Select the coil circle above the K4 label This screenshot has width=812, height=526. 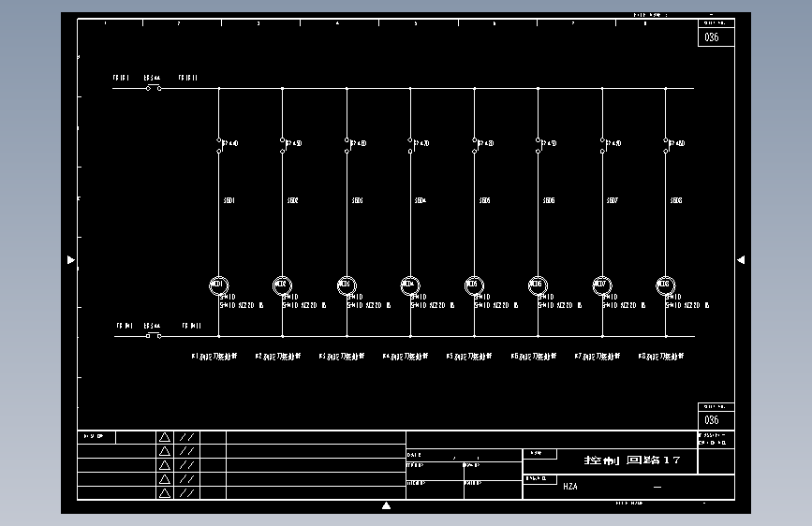[x=410, y=285]
